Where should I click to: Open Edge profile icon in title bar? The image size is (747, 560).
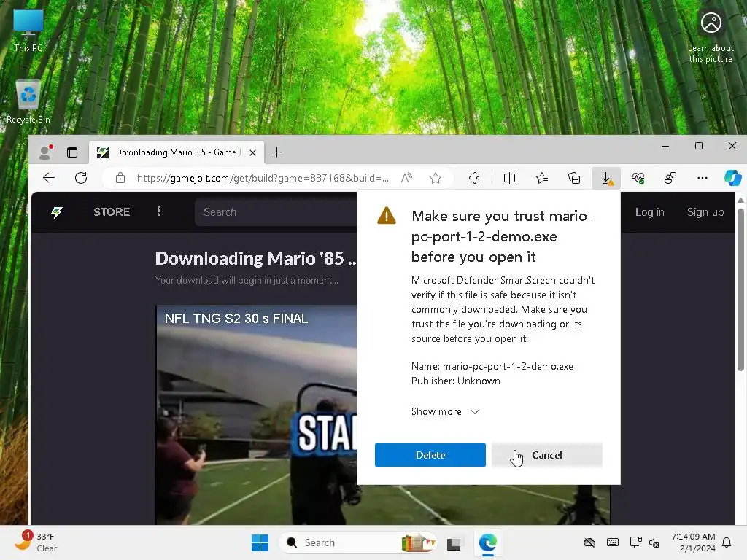[x=44, y=152]
